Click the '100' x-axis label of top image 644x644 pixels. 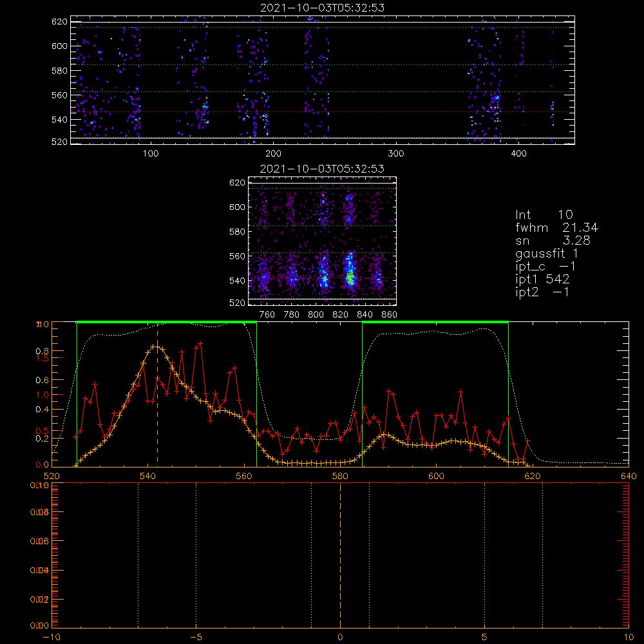[151, 154]
